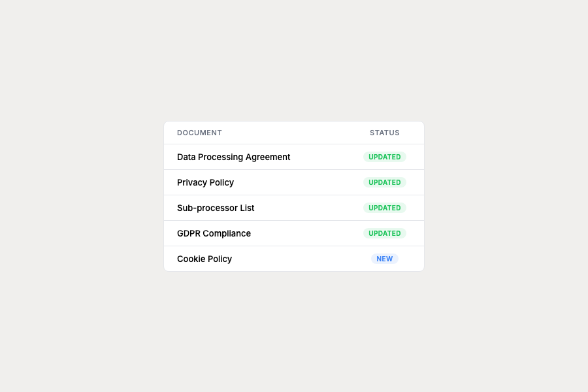Image resolution: width=588 pixels, height=392 pixels.
Task: Open the Data Processing Agreement document
Action: pyautogui.click(x=233, y=157)
